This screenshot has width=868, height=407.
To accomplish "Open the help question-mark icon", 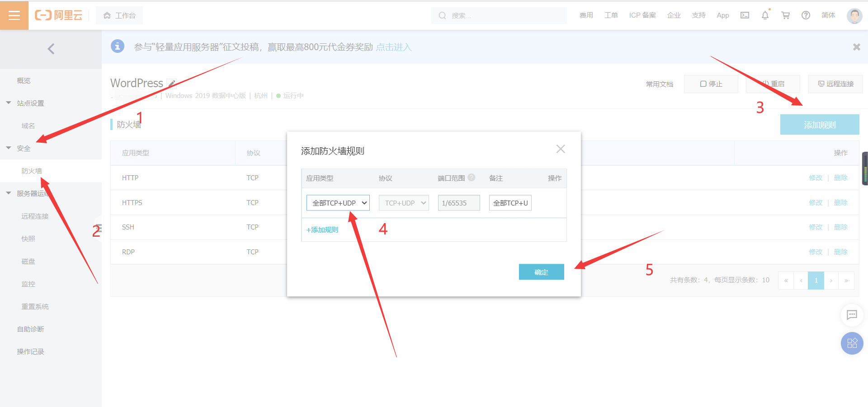I will point(806,15).
